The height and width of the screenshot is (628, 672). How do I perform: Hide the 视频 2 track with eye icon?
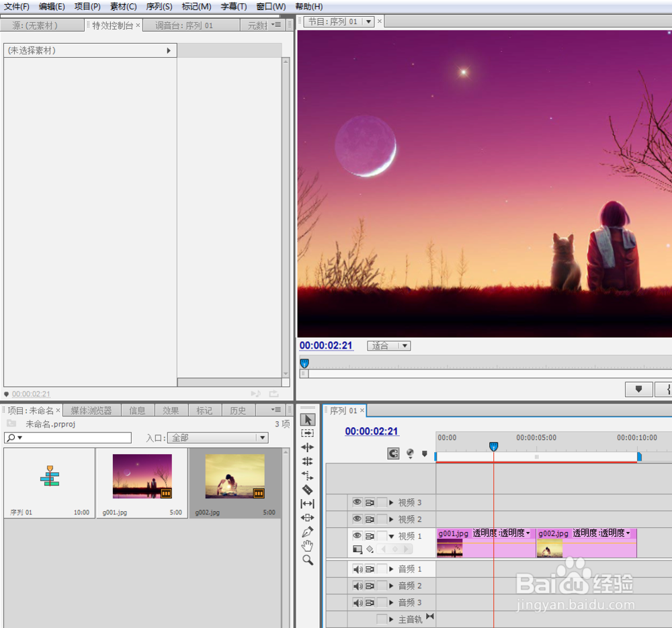pos(357,519)
